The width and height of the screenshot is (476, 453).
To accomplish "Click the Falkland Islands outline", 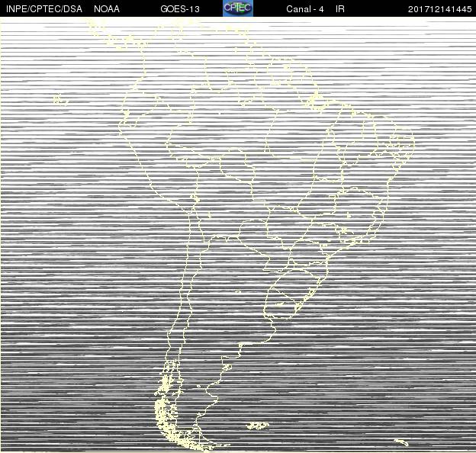I will pos(259,425).
